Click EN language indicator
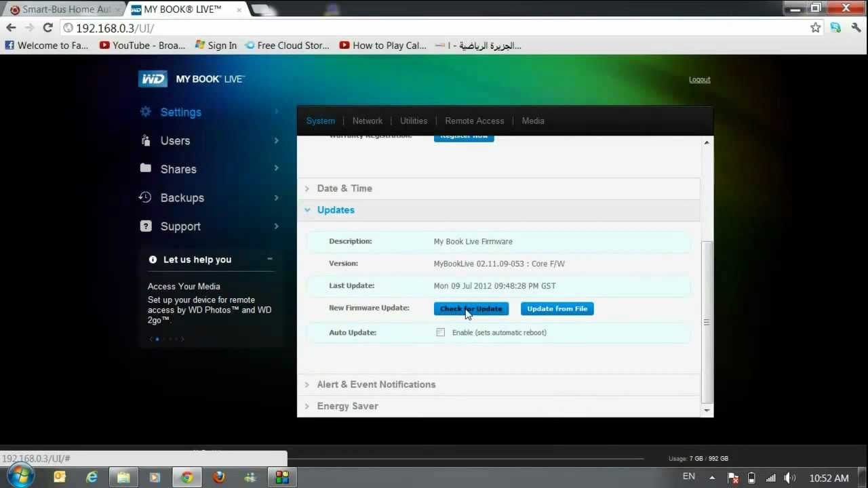The image size is (868, 488). (x=688, y=476)
